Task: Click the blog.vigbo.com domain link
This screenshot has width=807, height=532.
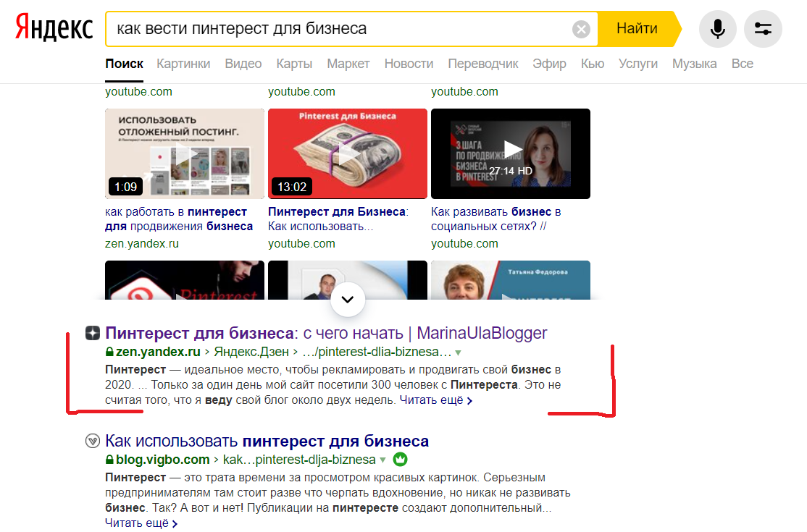Action: (162, 460)
